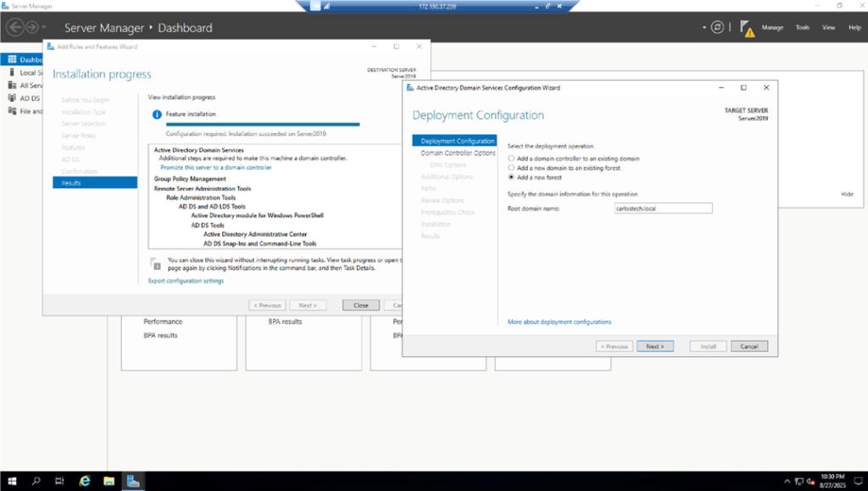868x491 pixels.
Task: Open the dropdown arrow beside the refresh icon
Action: click(704, 28)
